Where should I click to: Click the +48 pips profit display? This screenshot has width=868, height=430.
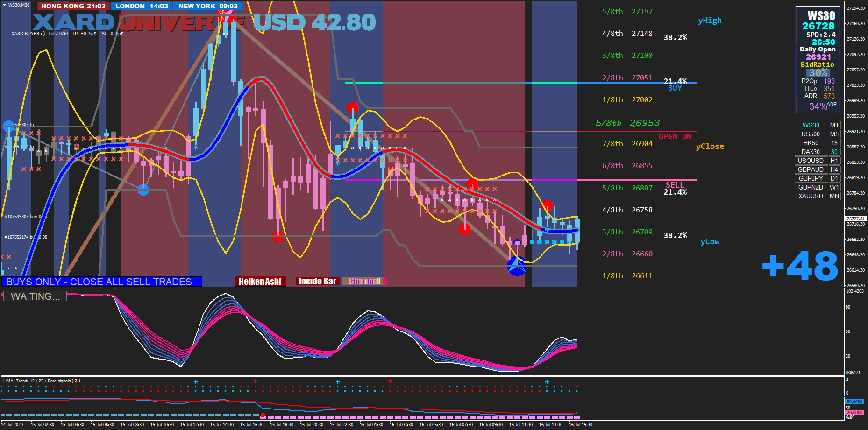coord(800,267)
